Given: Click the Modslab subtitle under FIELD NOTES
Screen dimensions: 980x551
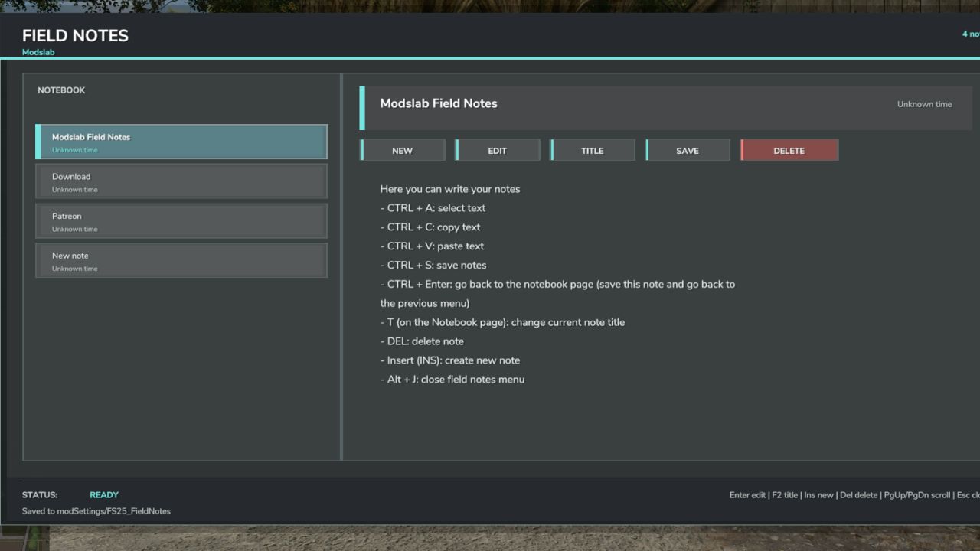Looking at the screenshot, I should pos(38,52).
